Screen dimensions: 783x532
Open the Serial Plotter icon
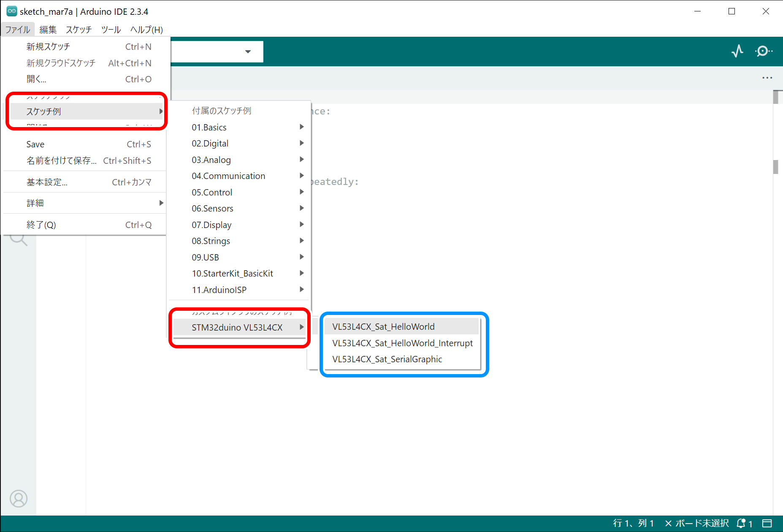[737, 51]
